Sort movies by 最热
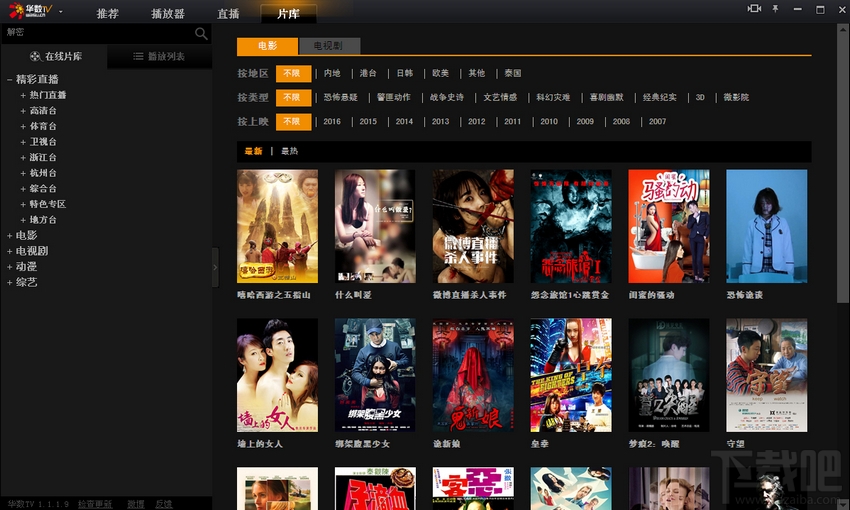Viewport: 850px width, 510px height. click(289, 151)
